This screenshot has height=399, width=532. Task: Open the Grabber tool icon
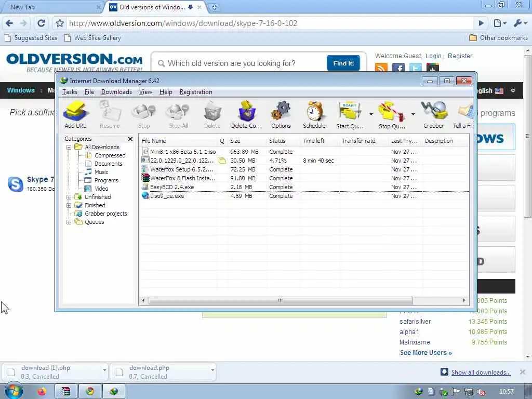pyautogui.click(x=434, y=115)
